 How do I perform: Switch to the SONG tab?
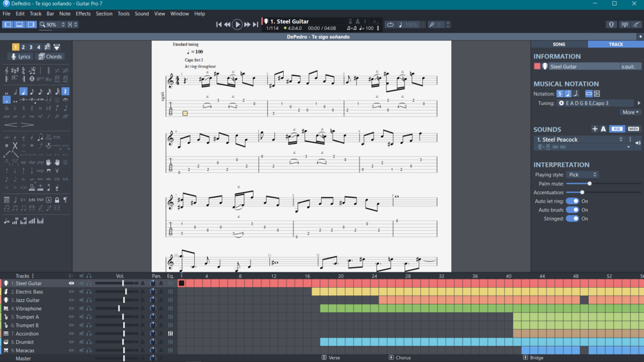tap(559, 44)
